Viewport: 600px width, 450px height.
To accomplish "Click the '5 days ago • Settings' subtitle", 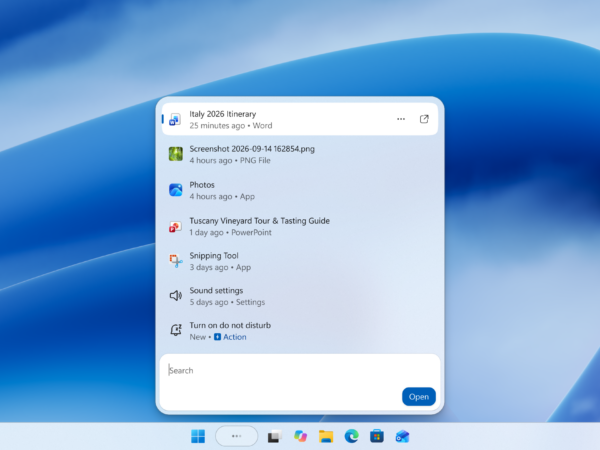I will coord(227,302).
